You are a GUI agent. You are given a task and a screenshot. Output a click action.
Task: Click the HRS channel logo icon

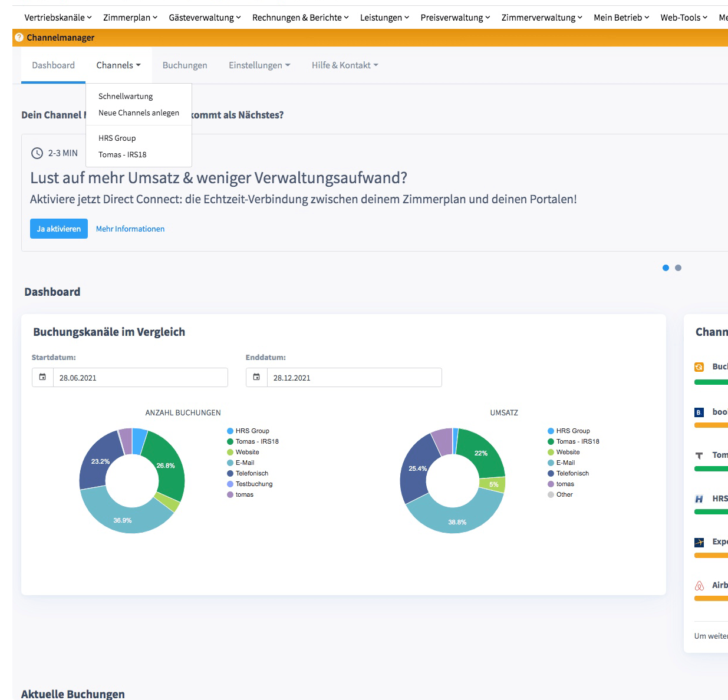pyautogui.click(x=699, y=499)
